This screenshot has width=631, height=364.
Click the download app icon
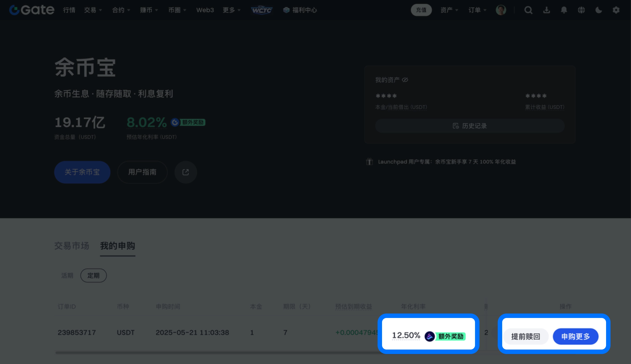(546, 10)
